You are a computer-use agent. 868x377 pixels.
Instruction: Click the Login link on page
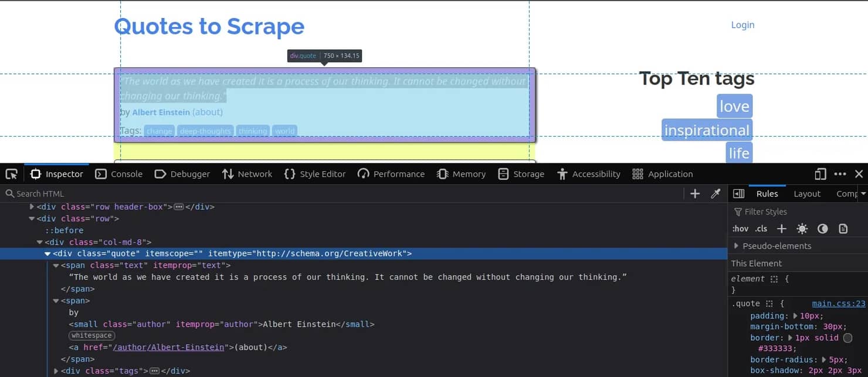(x=742, y=25)
